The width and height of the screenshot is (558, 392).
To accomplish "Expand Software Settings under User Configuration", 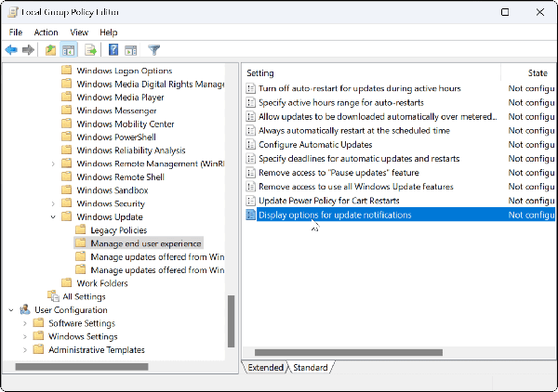I will coord(25,323).
